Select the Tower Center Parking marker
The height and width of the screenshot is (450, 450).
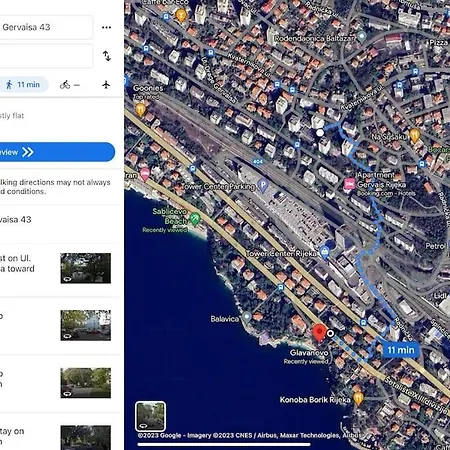[x=263, y=185]
